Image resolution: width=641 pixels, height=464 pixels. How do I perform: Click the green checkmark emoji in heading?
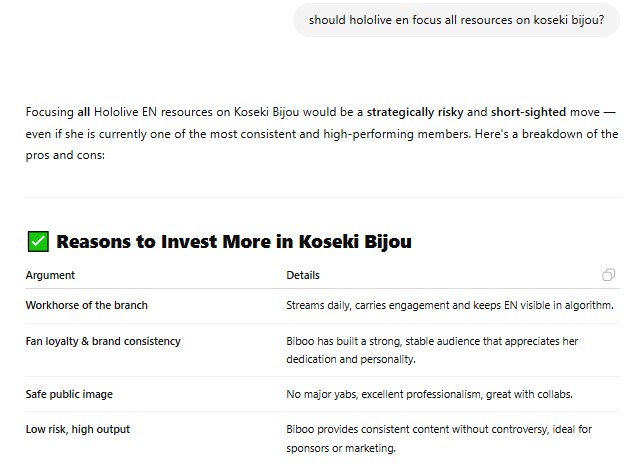click(37, 241)
